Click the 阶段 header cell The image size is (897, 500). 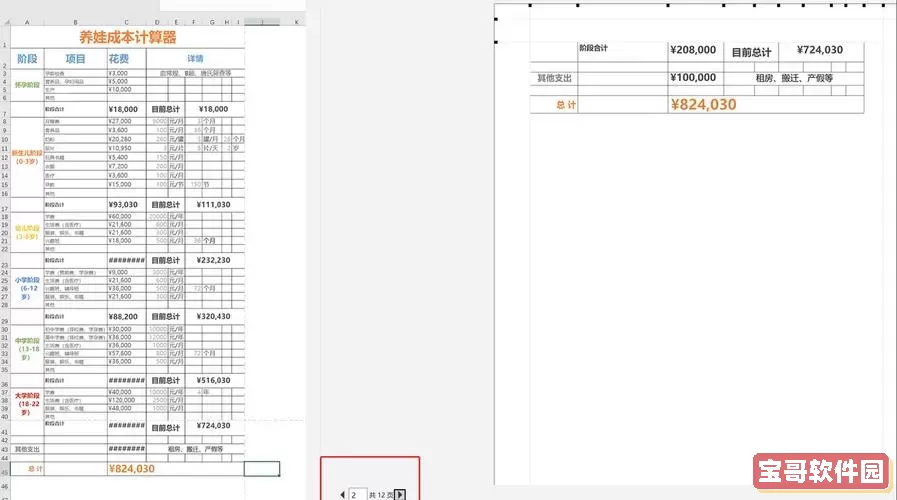(x=27, y=58)
